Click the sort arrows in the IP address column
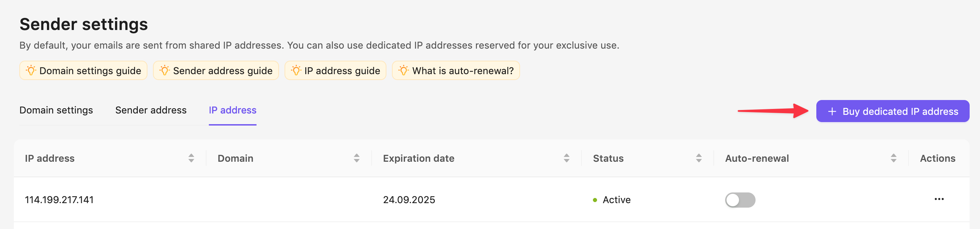This screenshot has height=229, width=980. click(x=191, y=158)
